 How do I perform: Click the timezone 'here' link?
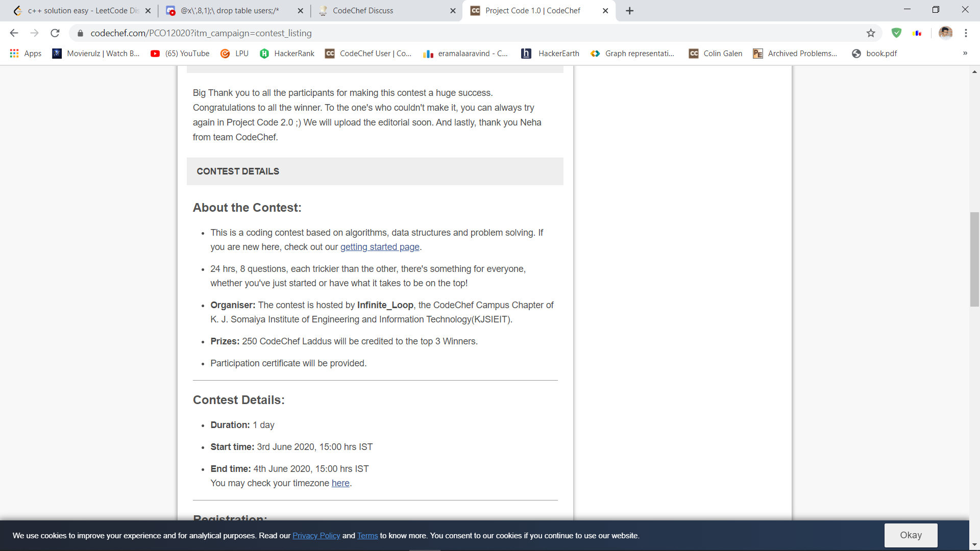340,483
